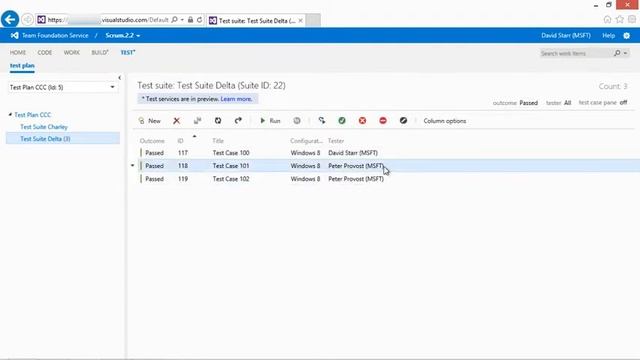
Task: Click the browser favorites star icon
Action: [x=620, y=19]
